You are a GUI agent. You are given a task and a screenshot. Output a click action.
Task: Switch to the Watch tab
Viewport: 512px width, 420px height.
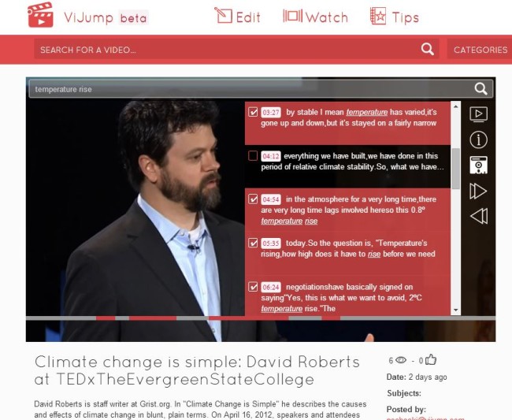pos(315,17)
